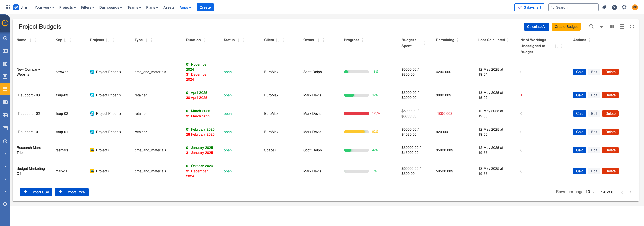Open Jira settings gear in top bar
Screen dimensions: 644x226
pyautogui.click(x=624, y=7)
